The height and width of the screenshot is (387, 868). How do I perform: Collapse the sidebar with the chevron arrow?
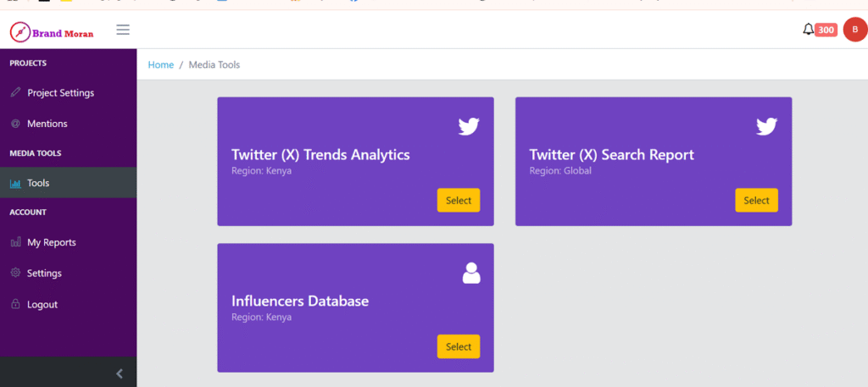(x=120, y=373)
